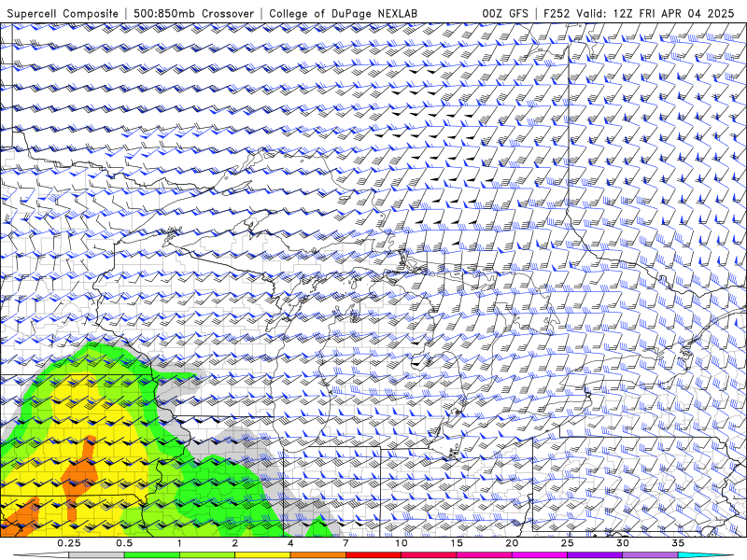747x560 pixels.
Task: Click the "500:850mb Crossover" header text
Action: tap(193, 13)
